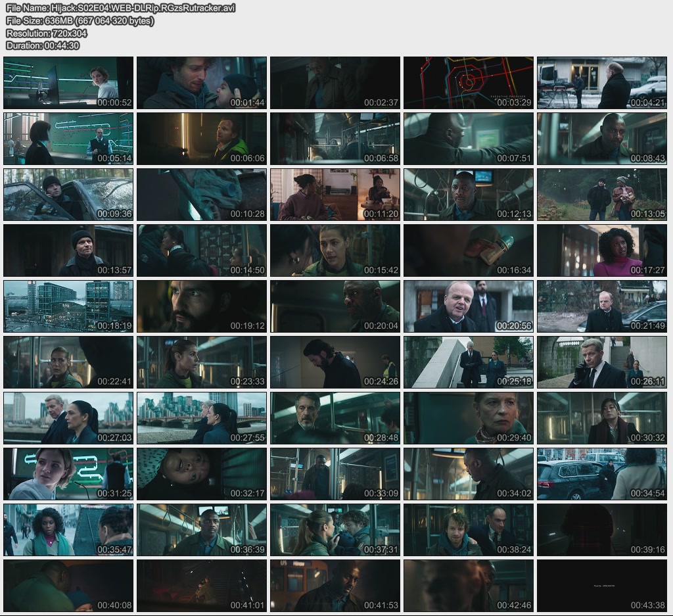Select the frame timestamped 00:29:40
This screenshot has height=616, width=673.
468,418
